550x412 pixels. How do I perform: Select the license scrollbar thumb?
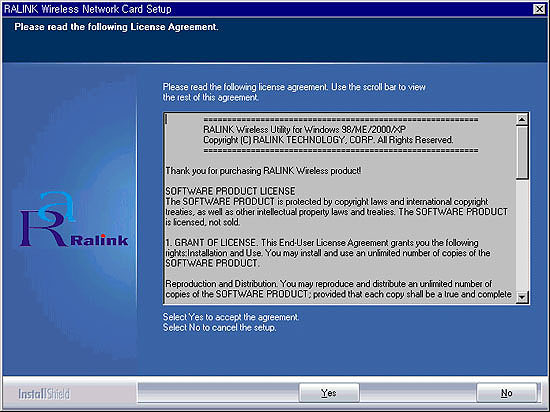(522, 153)
